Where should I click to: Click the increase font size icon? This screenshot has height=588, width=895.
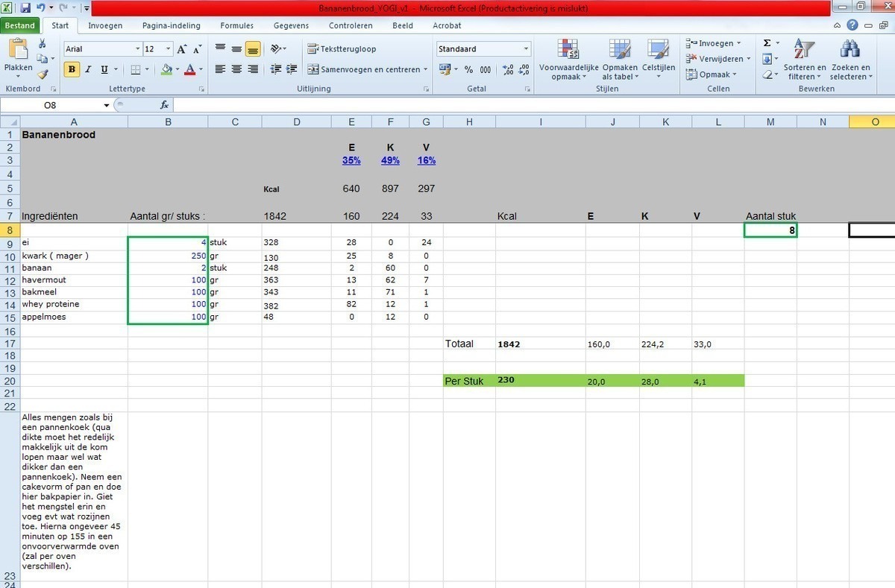pyautogui.click(x=182, y=49)
